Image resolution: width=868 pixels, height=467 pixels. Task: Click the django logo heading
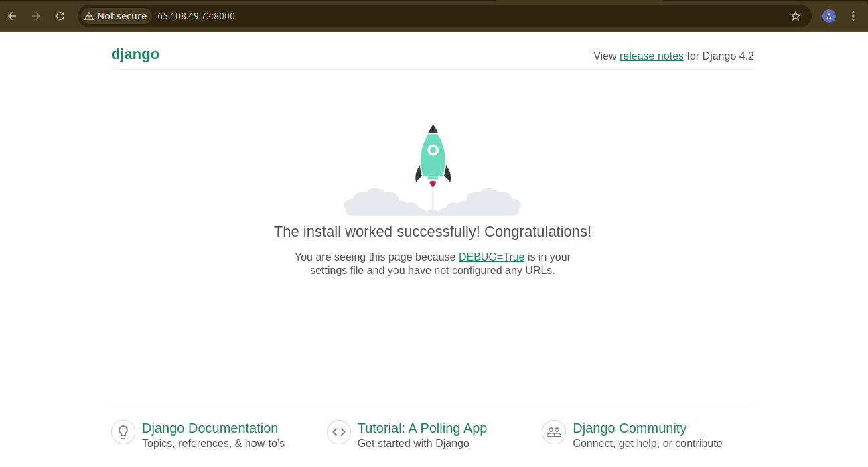pos(135,54)
